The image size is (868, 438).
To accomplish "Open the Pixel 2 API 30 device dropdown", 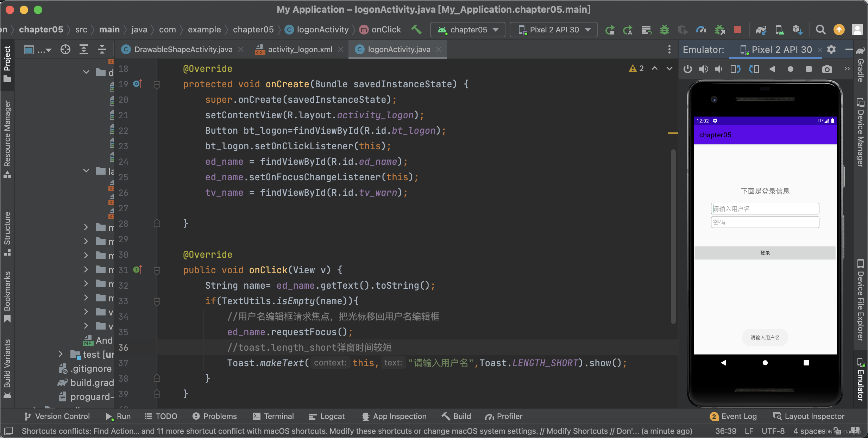I will tap(553, 30).
